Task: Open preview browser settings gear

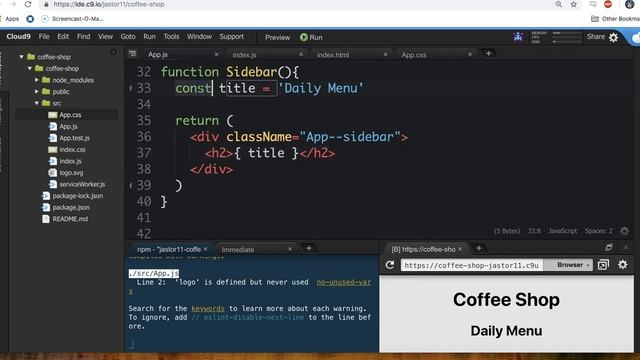Action: (x=622, y=264)
